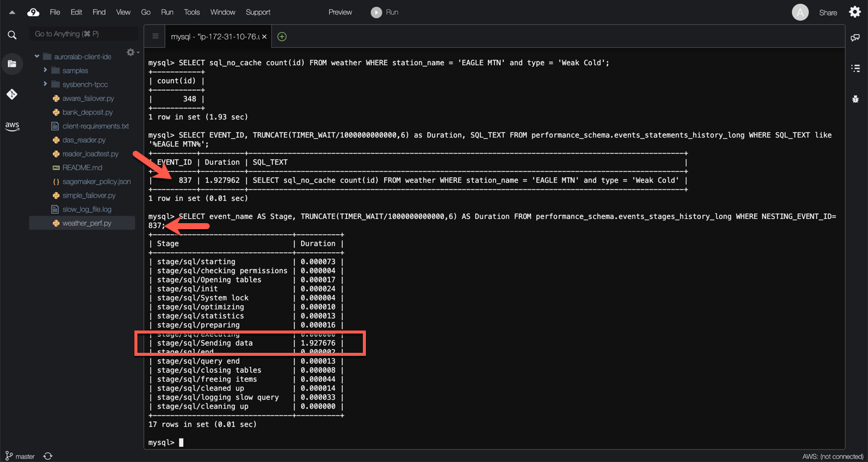Close the mysql terminal tab
The width and height of the screenshot is (868, 462).
pyautogui.click(x=264, y=37)
